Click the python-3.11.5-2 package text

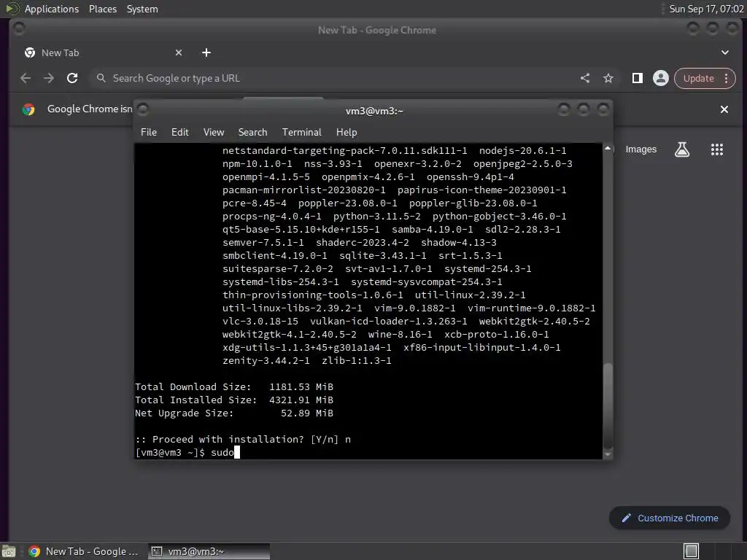click(x=377, y=216)
